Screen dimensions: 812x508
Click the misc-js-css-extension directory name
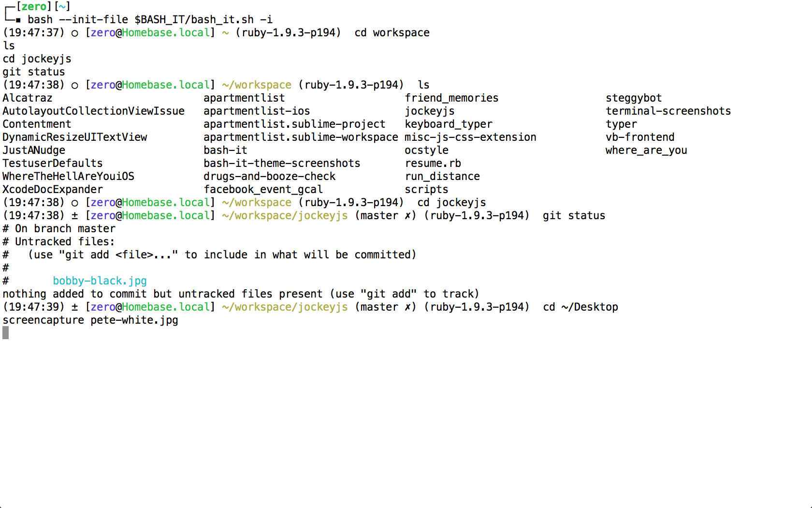point(470,137)
